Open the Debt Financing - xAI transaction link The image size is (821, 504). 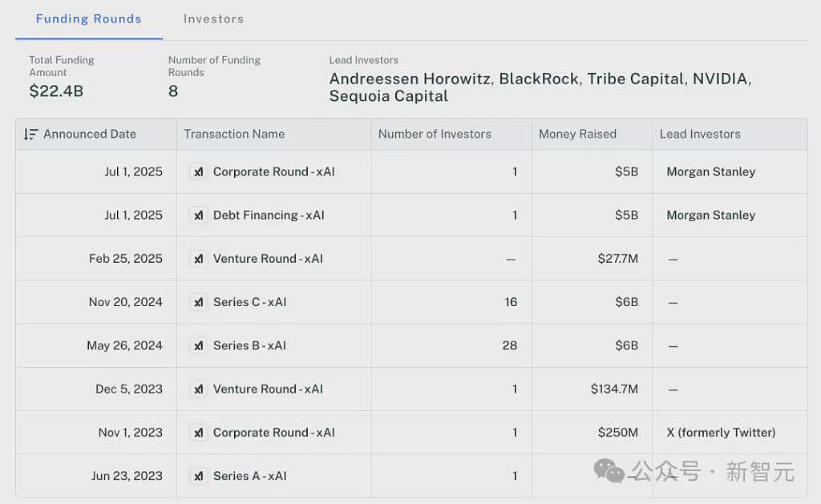point(269,215)
